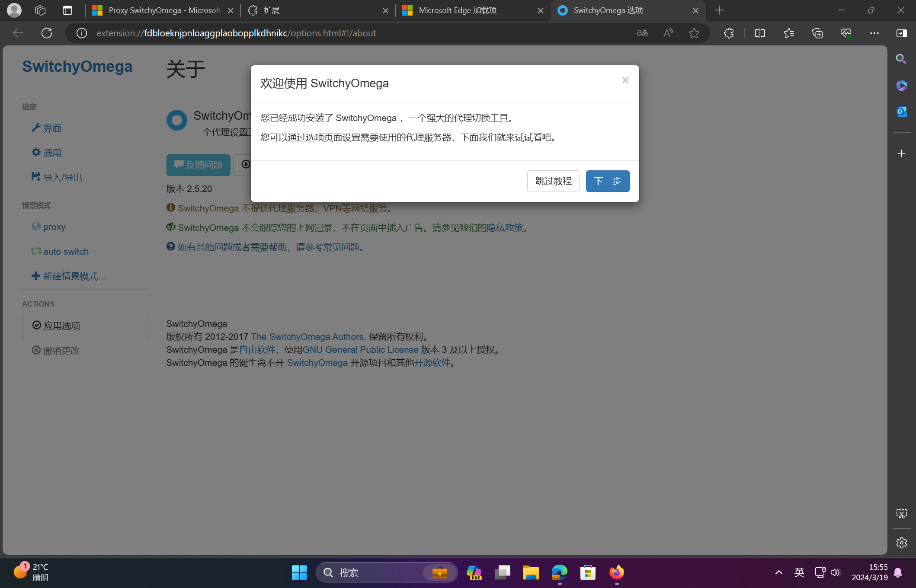This screenshot has width=916, height=588.
Task: Click 下一步 in the welcome dialog
Action: pos(607,181)
